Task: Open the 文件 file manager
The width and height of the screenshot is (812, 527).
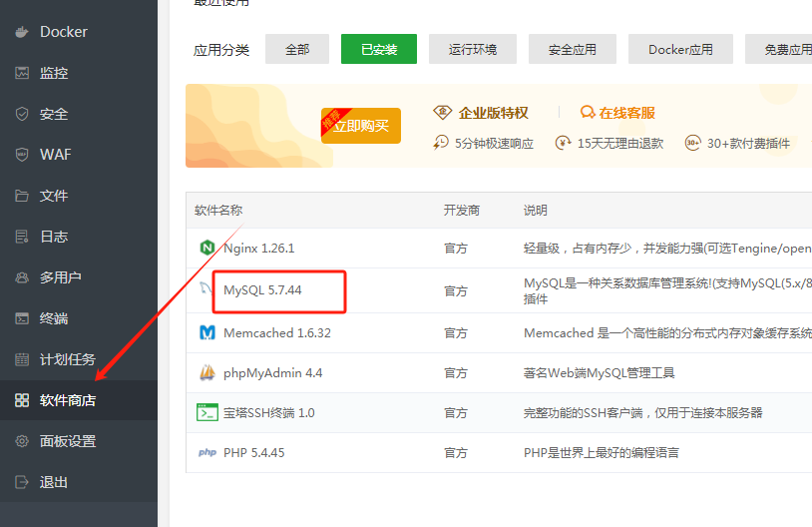Action: coord(79,196)
